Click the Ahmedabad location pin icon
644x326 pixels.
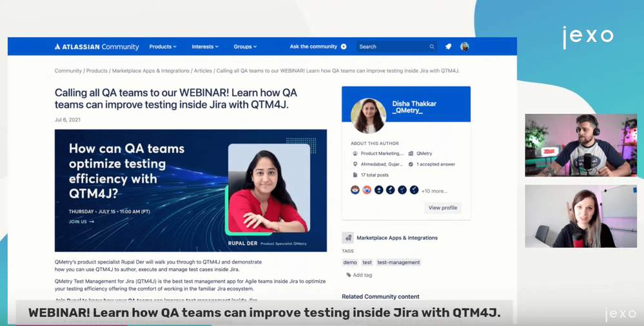coord(355,164)
